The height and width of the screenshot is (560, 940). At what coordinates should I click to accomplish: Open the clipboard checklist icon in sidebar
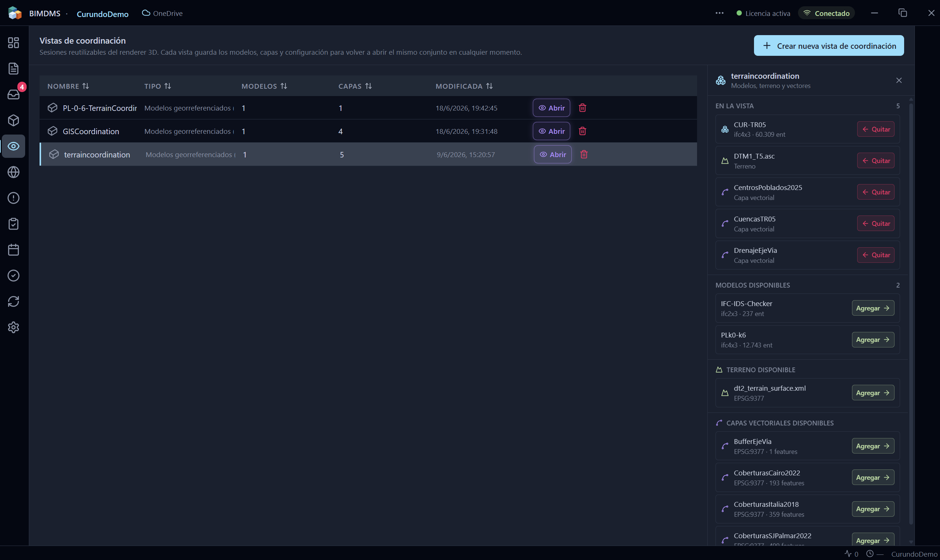pos(14,224)
